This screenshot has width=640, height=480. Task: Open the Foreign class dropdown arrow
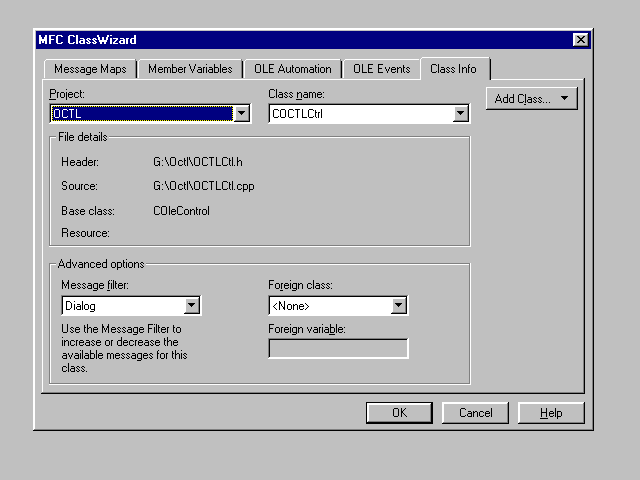[399, 306]
